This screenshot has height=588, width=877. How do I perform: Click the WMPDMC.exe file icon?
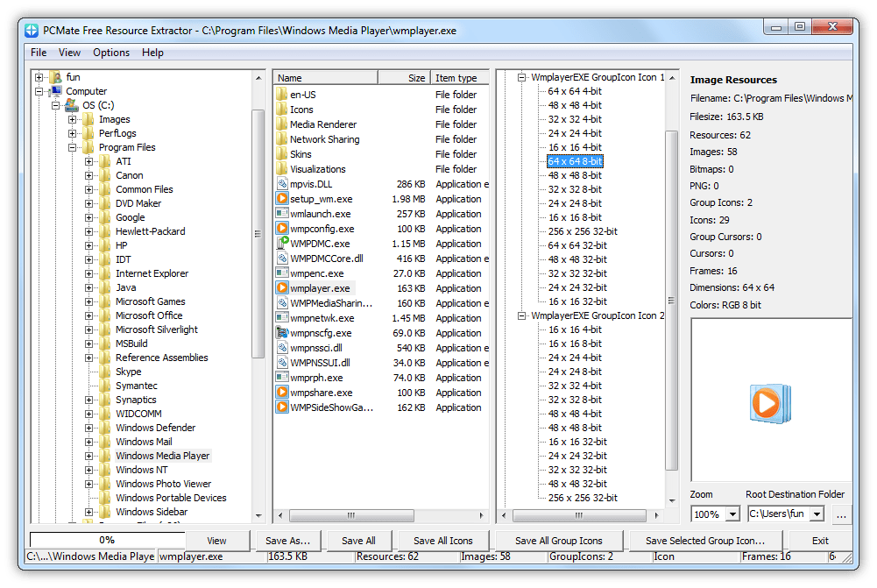pos(282,244)
